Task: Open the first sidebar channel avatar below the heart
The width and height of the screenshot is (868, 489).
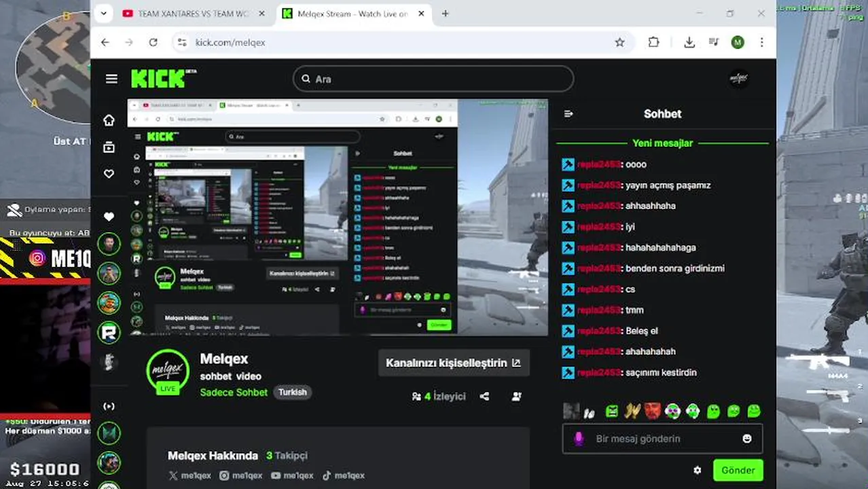Action: pos(109,243)
